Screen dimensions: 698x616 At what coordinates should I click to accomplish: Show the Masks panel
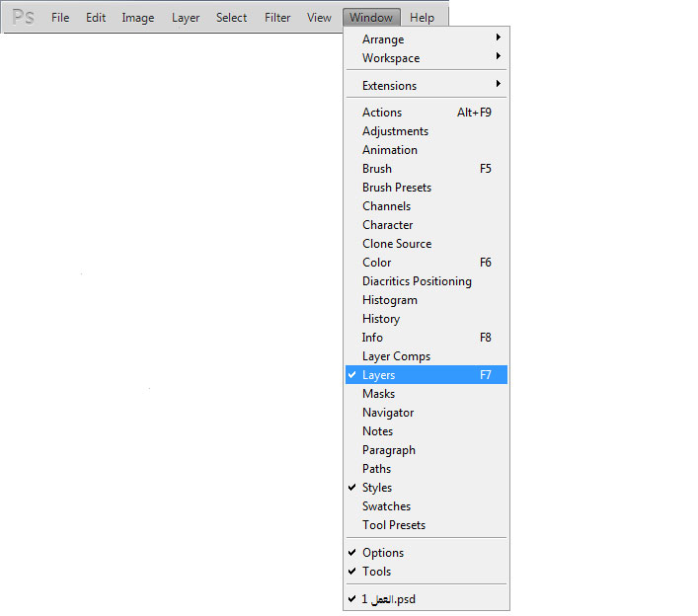tap(427, 394)
